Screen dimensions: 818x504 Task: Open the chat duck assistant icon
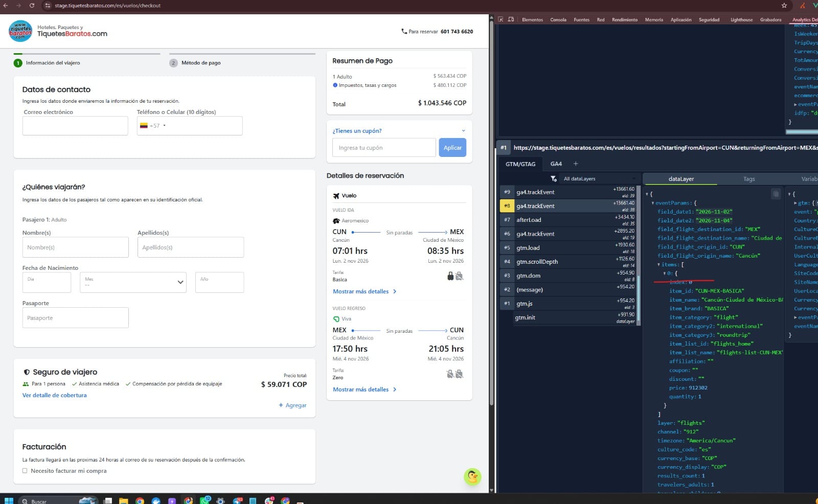[472, 476]
